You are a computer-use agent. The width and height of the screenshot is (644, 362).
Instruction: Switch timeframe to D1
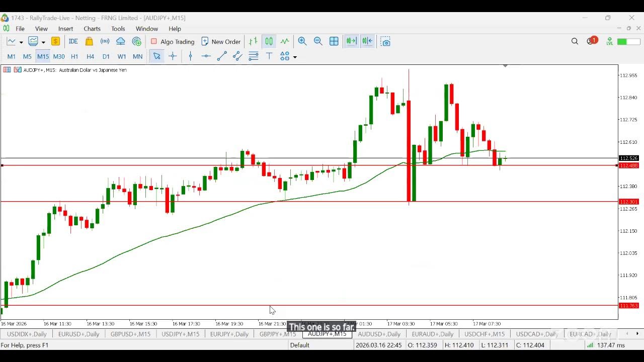coord(106,56)
